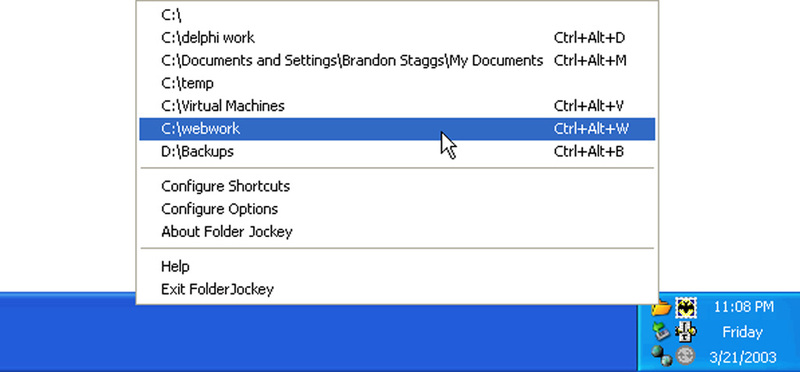Screen dimensions: 800x372
Task: Click the Folder Jockey orange folder tray icon
Action: pyautogui.click(x=662, y=308)
